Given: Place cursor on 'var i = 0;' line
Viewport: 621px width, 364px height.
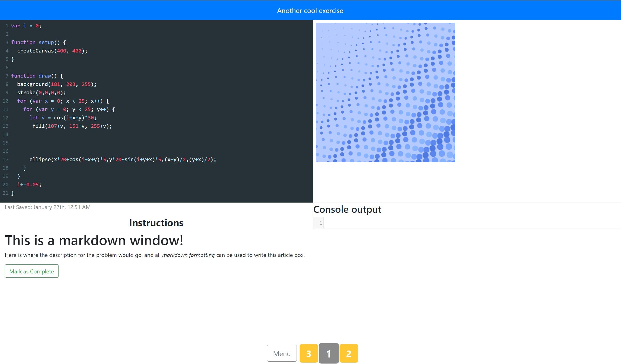Looking at the screenshot, I should (26, 26).
